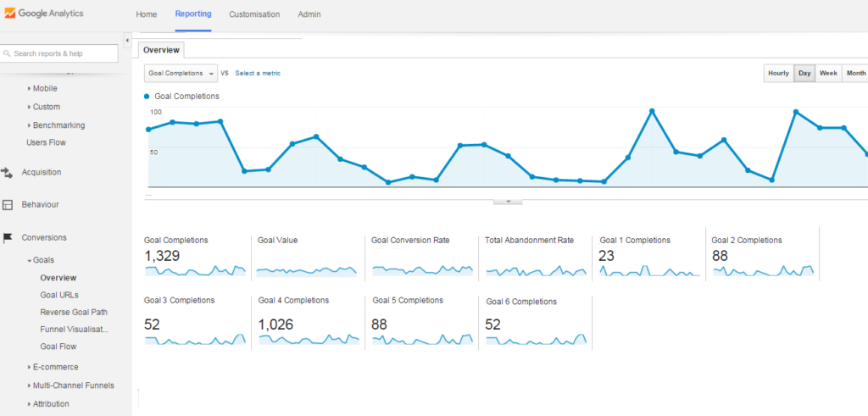Expand the Multi-Channel Funnels section
Viewport: 868px width, 416px height.
point(70,385)
